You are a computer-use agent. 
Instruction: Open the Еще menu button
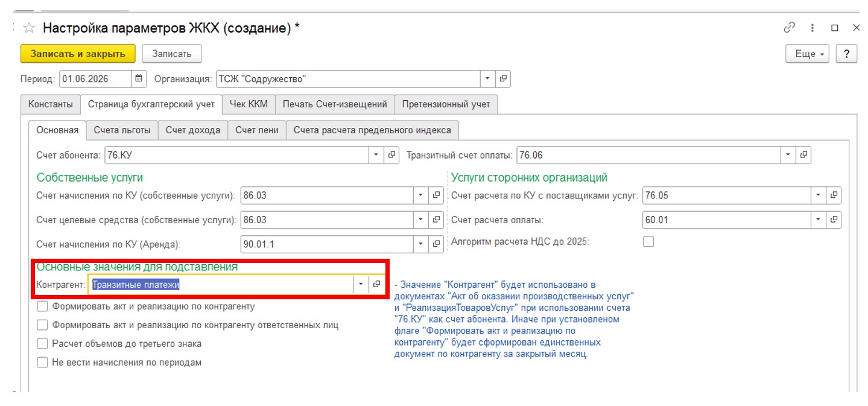point(808,54)
